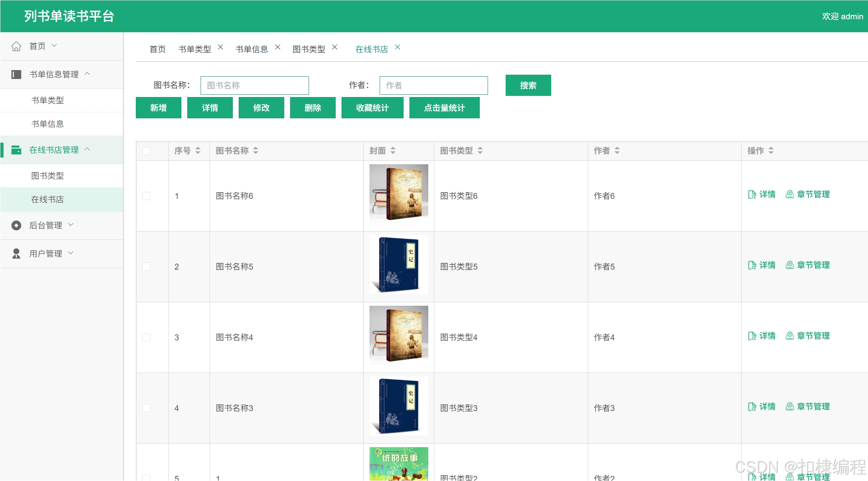The image size is (868, 481).
Task: Tick checkbox for row 图书名称6
Action: 146,196
